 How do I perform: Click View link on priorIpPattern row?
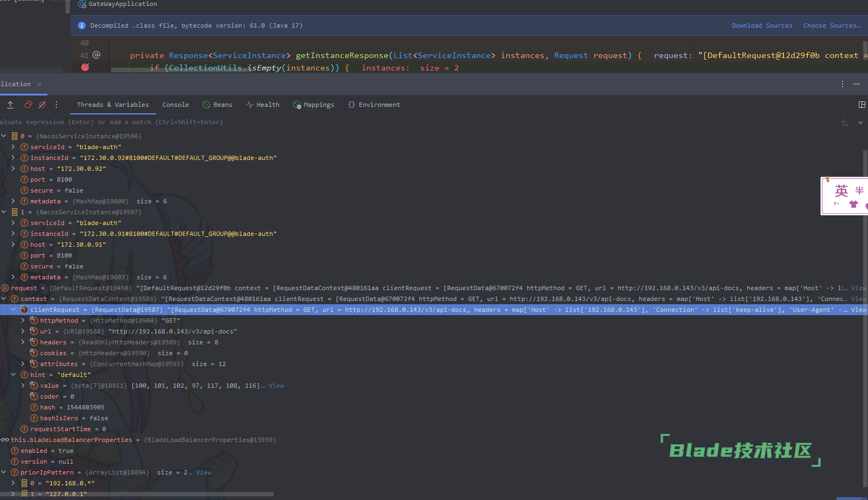[204, 472]
